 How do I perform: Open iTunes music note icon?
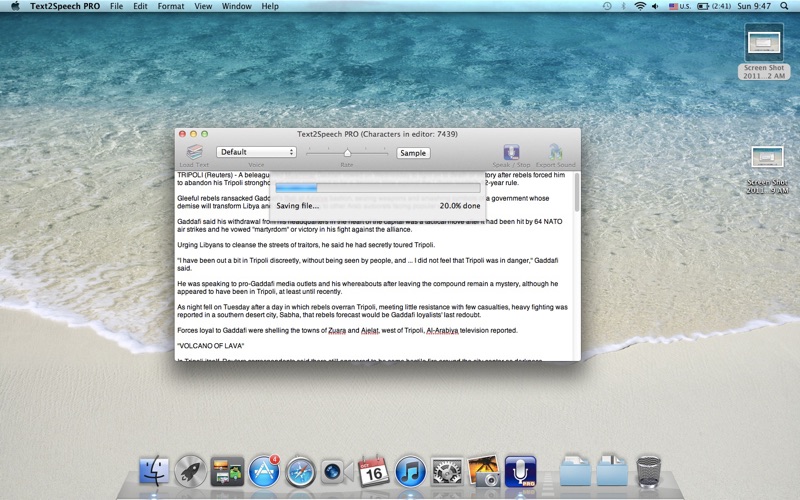410,471
